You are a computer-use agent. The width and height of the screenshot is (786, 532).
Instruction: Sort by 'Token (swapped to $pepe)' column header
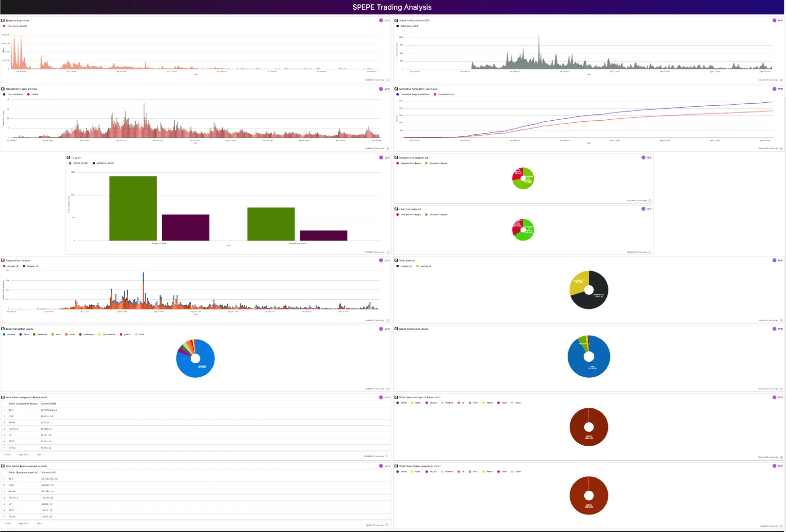pos(23,403)
